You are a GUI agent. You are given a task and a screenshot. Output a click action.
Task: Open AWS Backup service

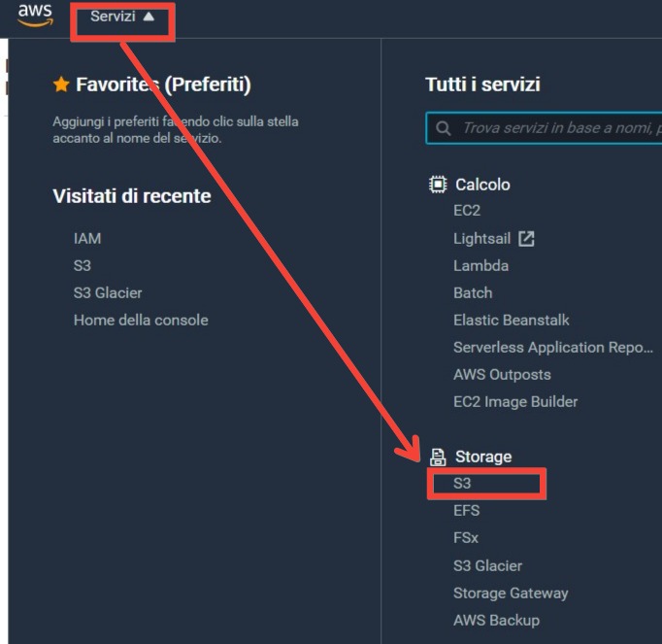point(497,621)
